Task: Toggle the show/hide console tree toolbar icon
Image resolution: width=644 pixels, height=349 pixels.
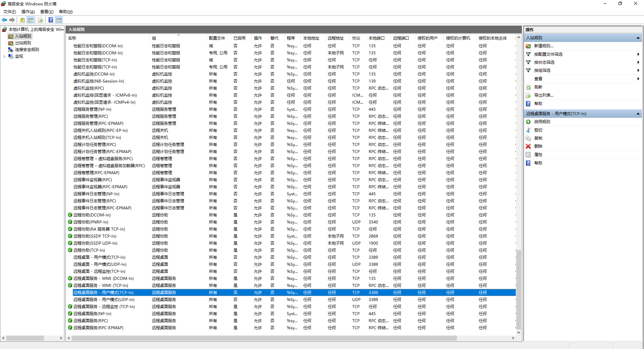Action: coord(31,20)
